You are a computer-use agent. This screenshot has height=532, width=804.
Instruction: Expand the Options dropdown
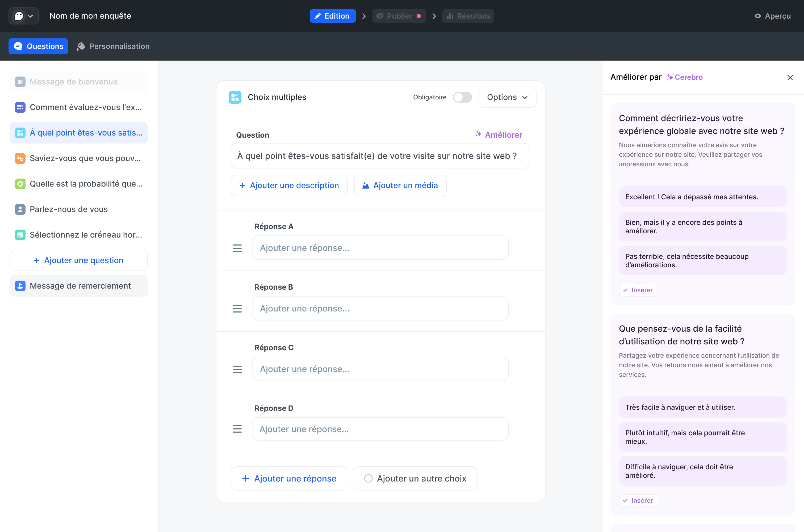pos(507,97)
